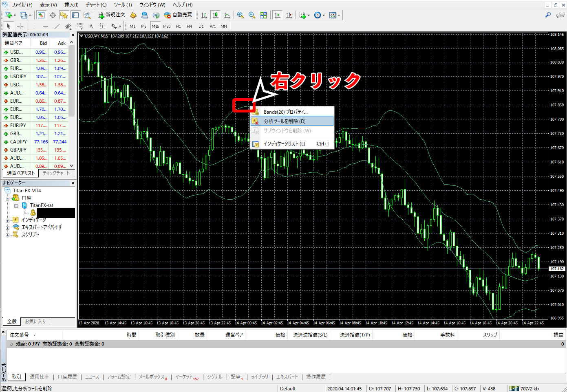This screenshot has width=567, height=392.
Task: Expand the スクリプト tree node
Action: 7,235
